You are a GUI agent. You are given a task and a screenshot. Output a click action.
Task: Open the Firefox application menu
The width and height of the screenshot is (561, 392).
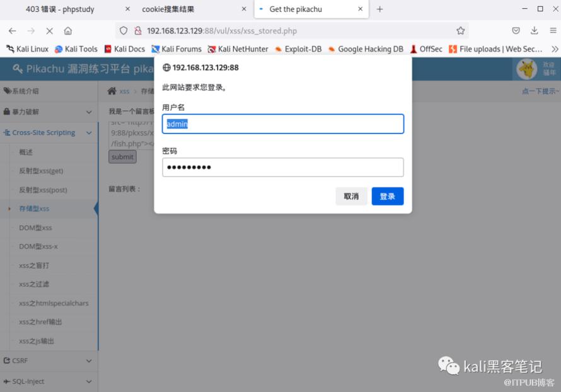553,31
